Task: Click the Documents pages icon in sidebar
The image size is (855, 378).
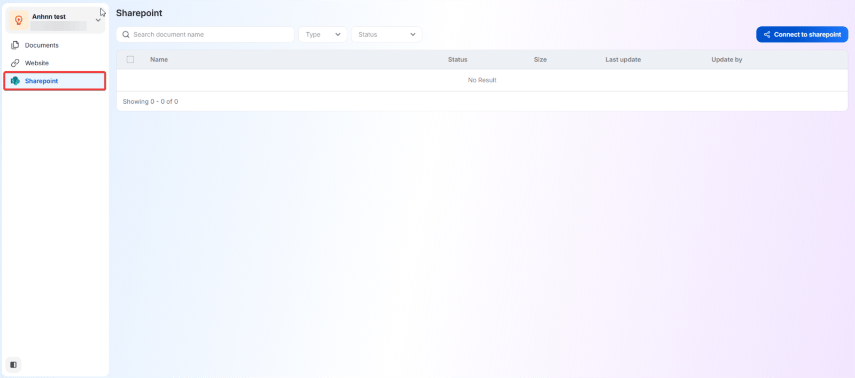Action: (x=15, y=45)
